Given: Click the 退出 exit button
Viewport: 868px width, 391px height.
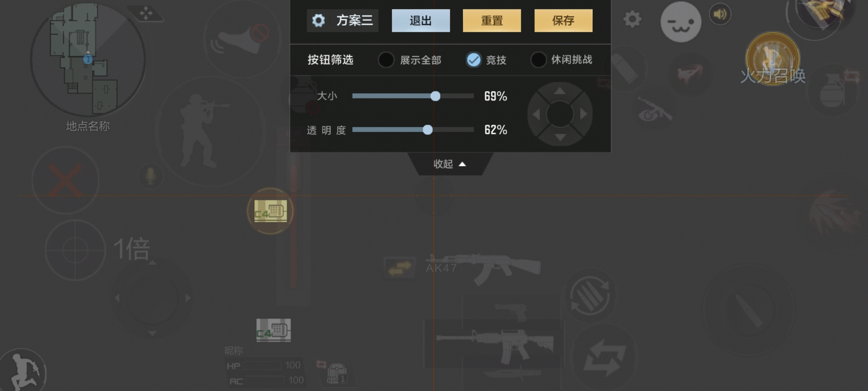Looking at the screenshot, I should coord(421,21).
